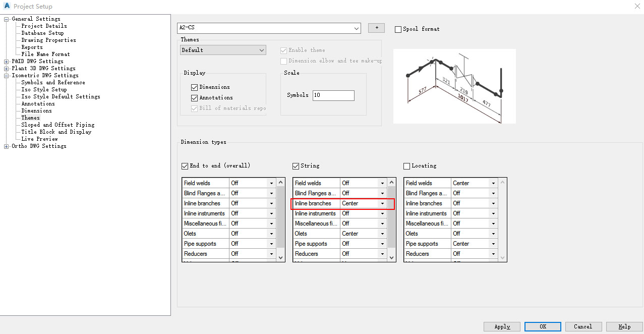Expand the P&ID DWG Settings node
Screen dimensions: 644x334
(7, 62)
